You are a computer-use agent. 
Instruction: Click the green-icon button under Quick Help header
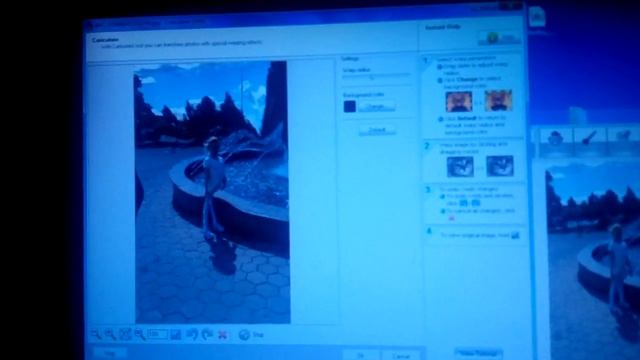[500, 39]
